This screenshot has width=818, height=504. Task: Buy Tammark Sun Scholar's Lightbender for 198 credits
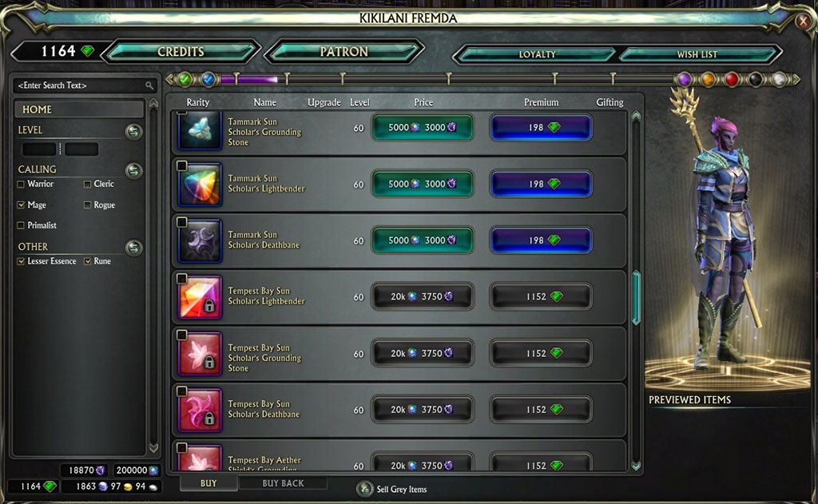click(x=541, y=185)
